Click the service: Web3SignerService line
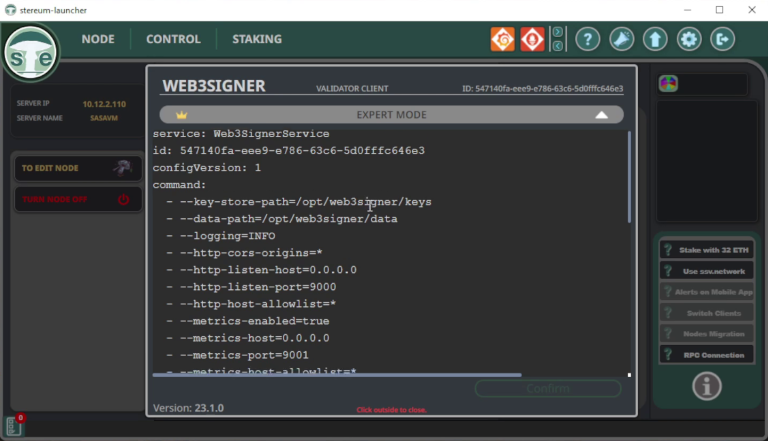Viewport: 768px width, 441px height. 241,134
